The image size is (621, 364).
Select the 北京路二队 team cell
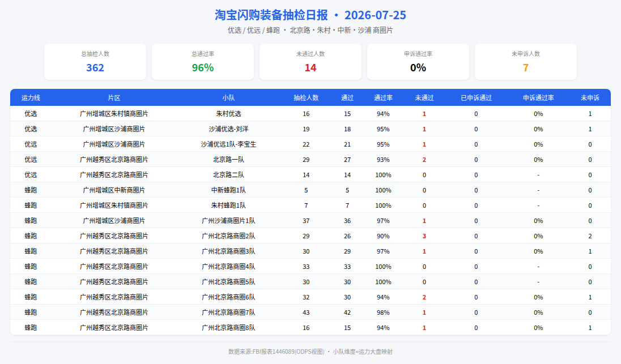[x=228, y=175]
